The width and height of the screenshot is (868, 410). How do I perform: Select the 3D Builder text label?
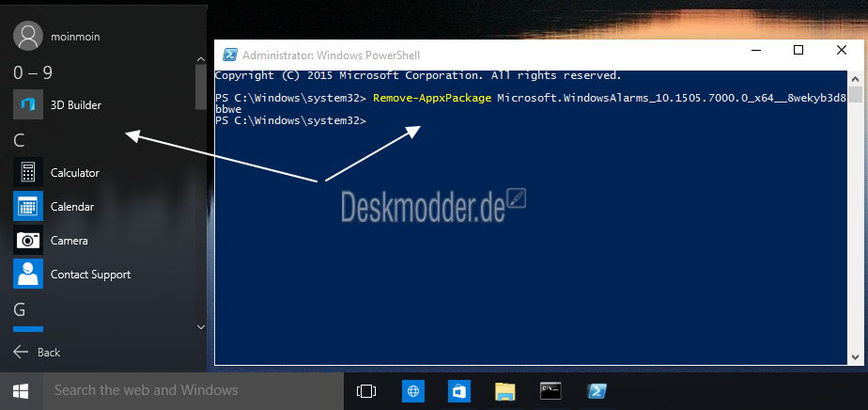[76, 104]
